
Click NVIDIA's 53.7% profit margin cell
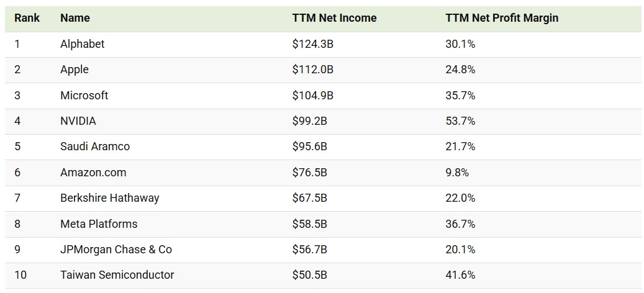460,121
